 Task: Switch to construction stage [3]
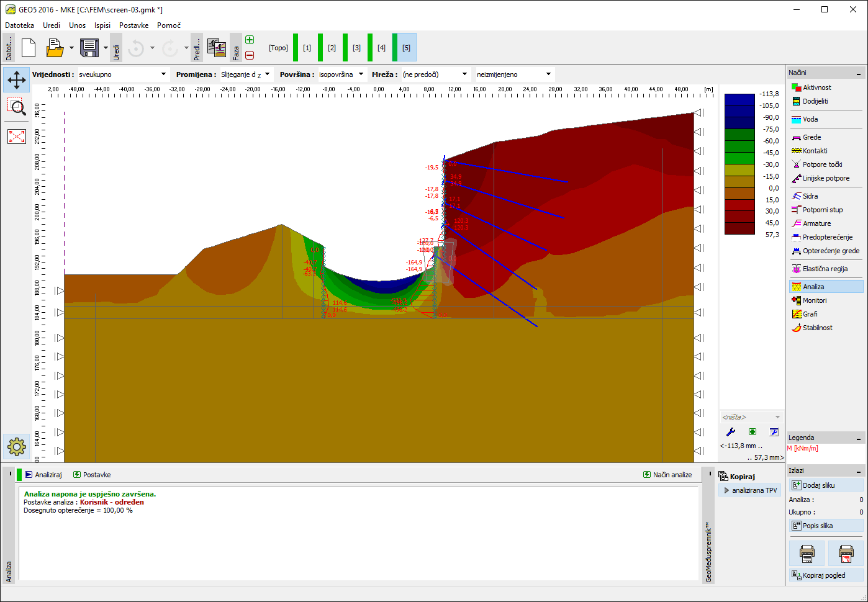pyautogui.click(x=356, y=48)
